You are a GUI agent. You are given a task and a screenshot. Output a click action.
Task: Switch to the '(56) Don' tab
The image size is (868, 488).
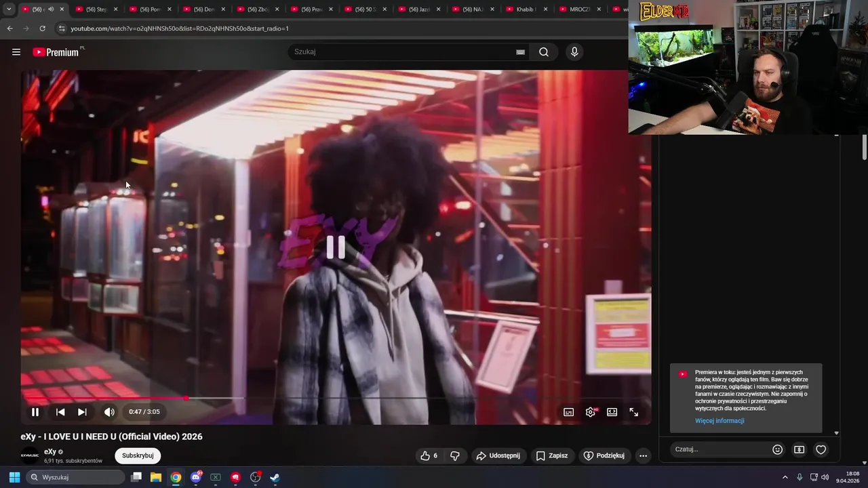204,9
